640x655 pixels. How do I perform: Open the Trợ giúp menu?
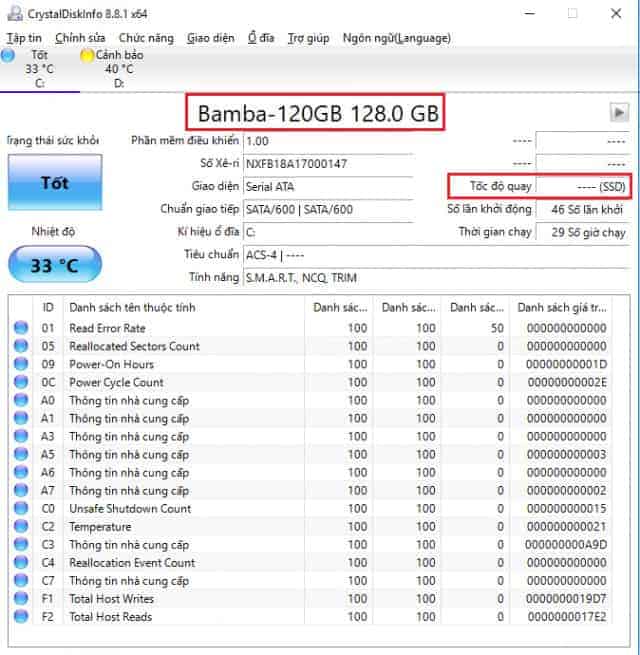[308, 38]
